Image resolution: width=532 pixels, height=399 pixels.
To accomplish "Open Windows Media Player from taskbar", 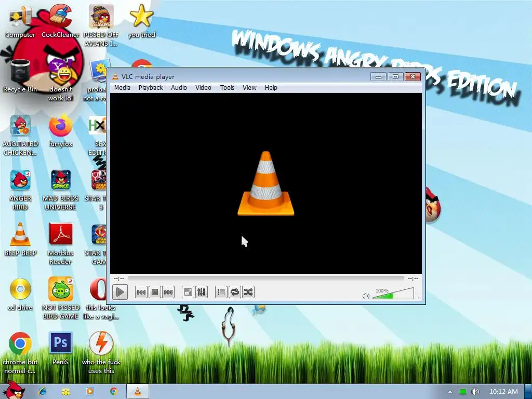I will [89, 391].
